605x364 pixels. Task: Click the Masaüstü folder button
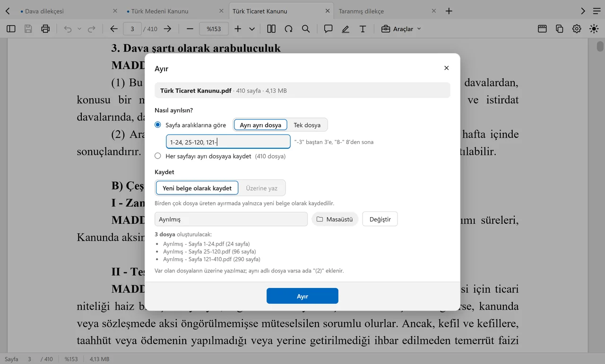pyautogui.click(x=335, y=219)
